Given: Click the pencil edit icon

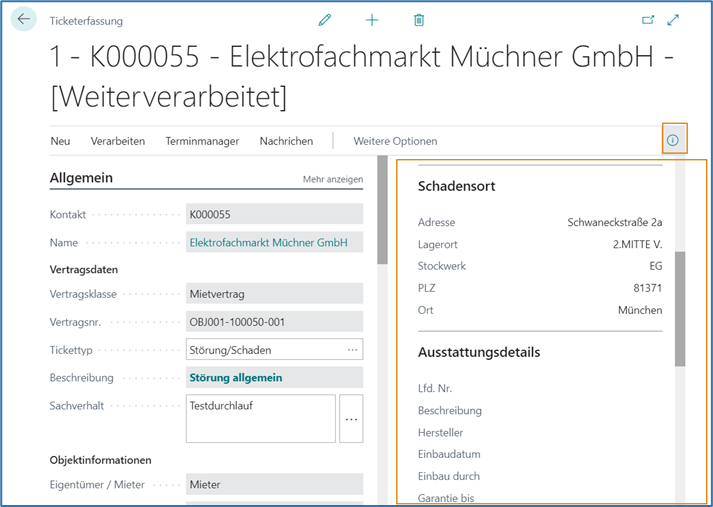Looking at the screenshot, I should click(324, 20).
